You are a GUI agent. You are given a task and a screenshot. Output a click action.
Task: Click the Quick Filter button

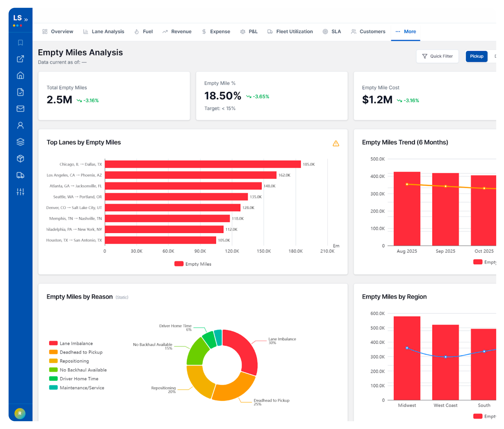437,56
